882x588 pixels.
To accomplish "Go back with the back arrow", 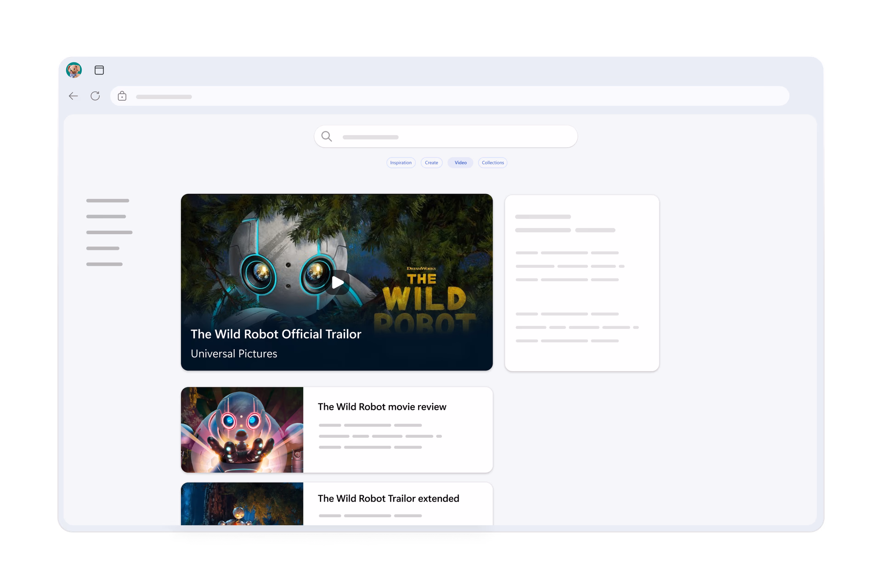I will click(73, 96).
